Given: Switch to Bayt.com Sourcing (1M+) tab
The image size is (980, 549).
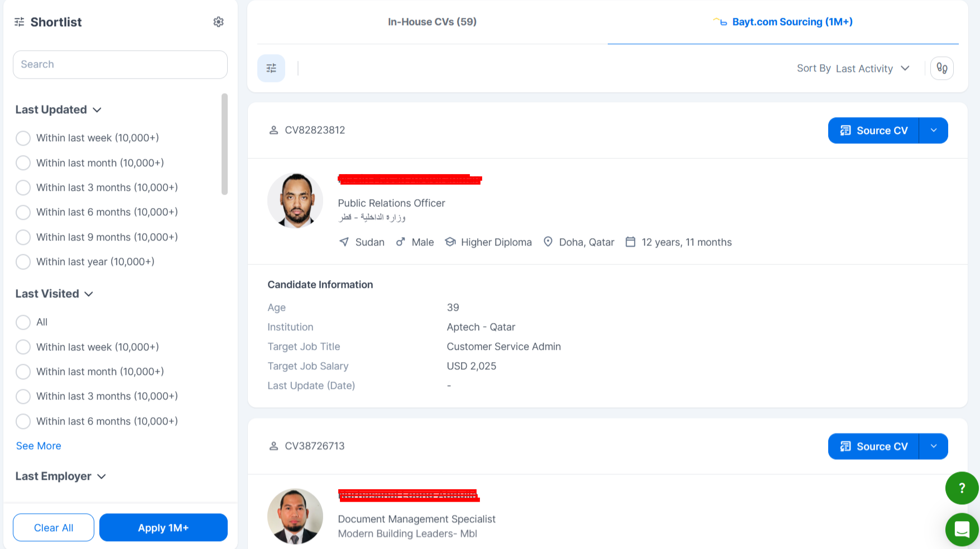Looking at the screenshot, I should pyautogui.click(x=783, y=22).
